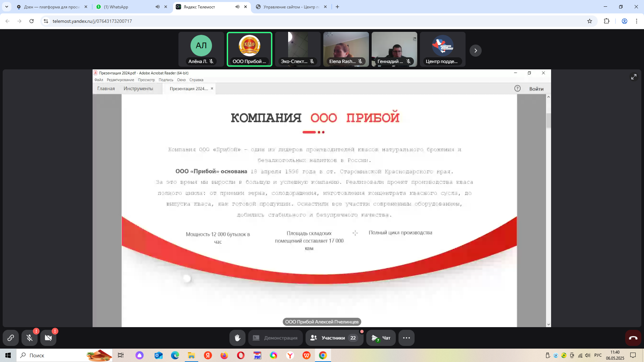Reload the Telemost page
The width and height of the screenshot is (644, 362).
(x=32, y=21)
